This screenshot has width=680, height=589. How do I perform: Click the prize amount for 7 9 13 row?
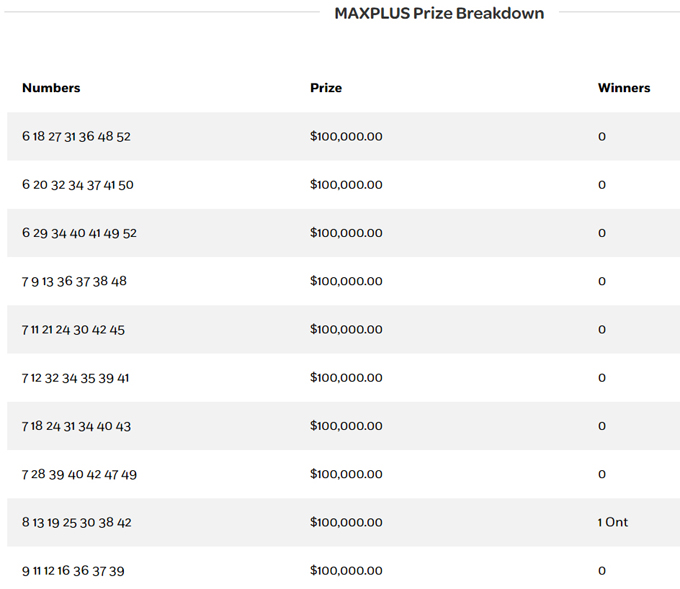tap(346, 282)
